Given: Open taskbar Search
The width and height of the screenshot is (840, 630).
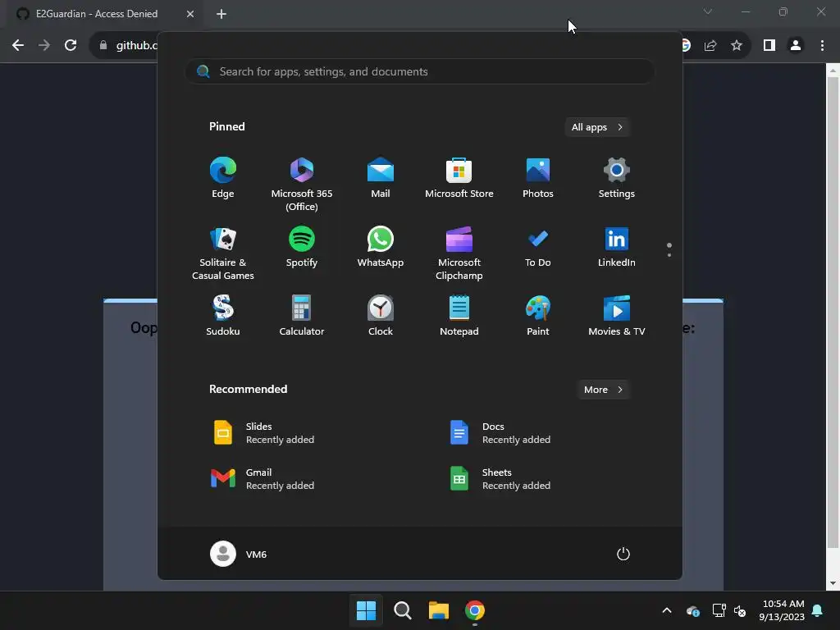Looking at the screenshot, I should [x=402, y=610].
